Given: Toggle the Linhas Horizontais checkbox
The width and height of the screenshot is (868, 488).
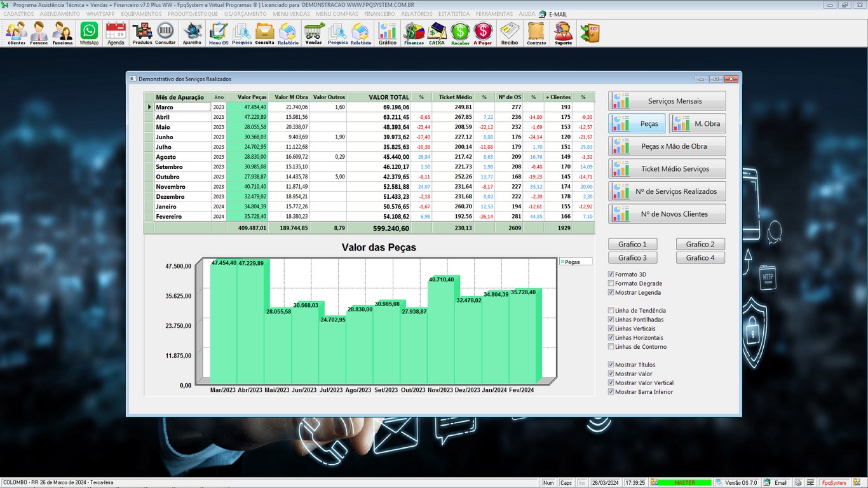Looking at the screenshot, I should coord(611,337).
